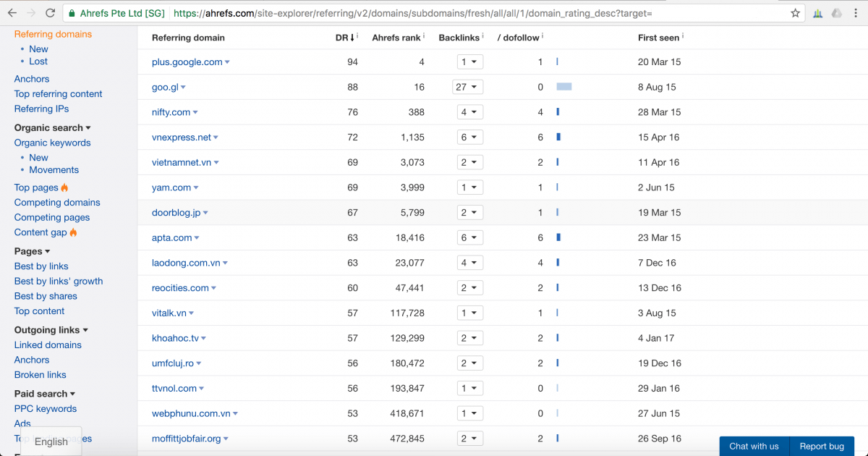The width and height of the screenshot is (868, 456).
Task: Sort the table by the DR column
Action: click(x=345, y=38)
